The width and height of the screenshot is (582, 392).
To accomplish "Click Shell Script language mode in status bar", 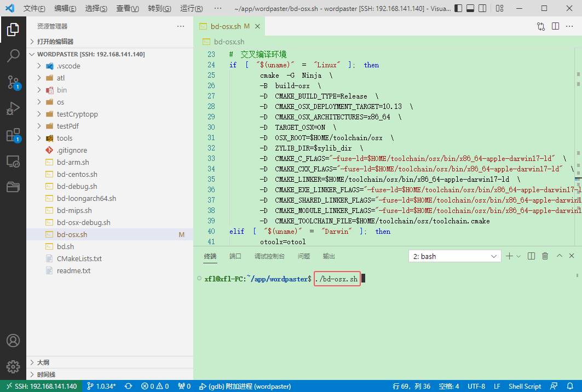I will [x=525, y=386].
